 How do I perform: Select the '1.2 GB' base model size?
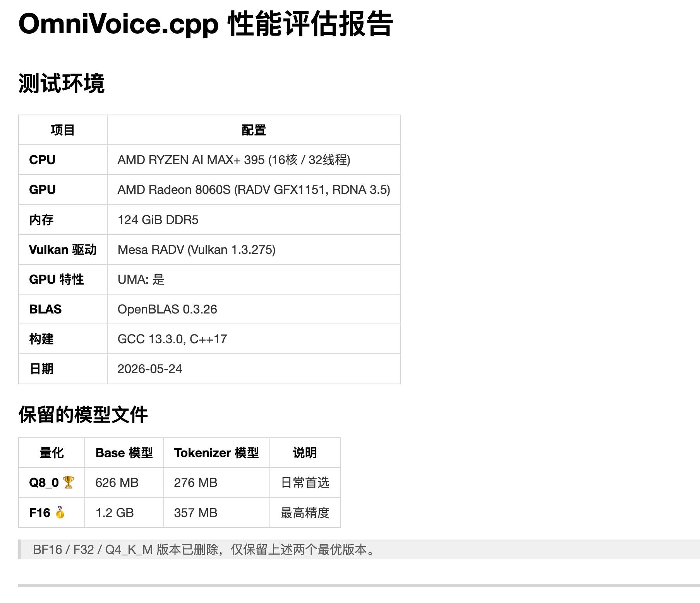tap(115, 513)
